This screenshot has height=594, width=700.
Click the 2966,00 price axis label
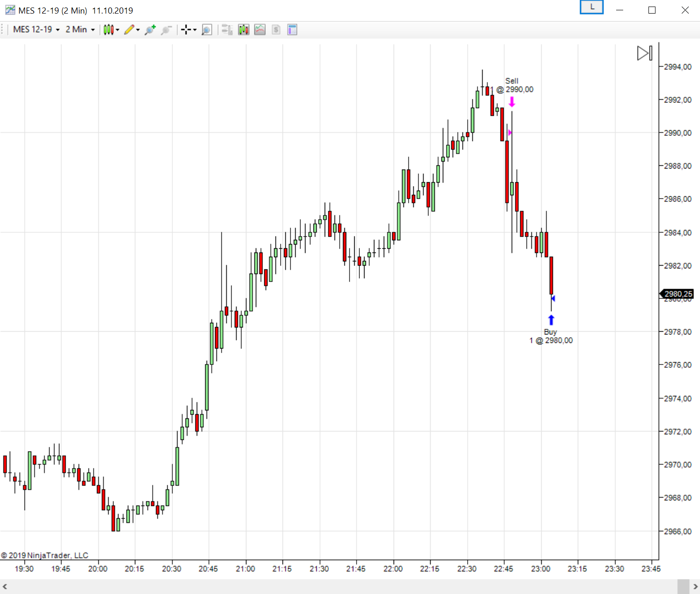(678, 531)
